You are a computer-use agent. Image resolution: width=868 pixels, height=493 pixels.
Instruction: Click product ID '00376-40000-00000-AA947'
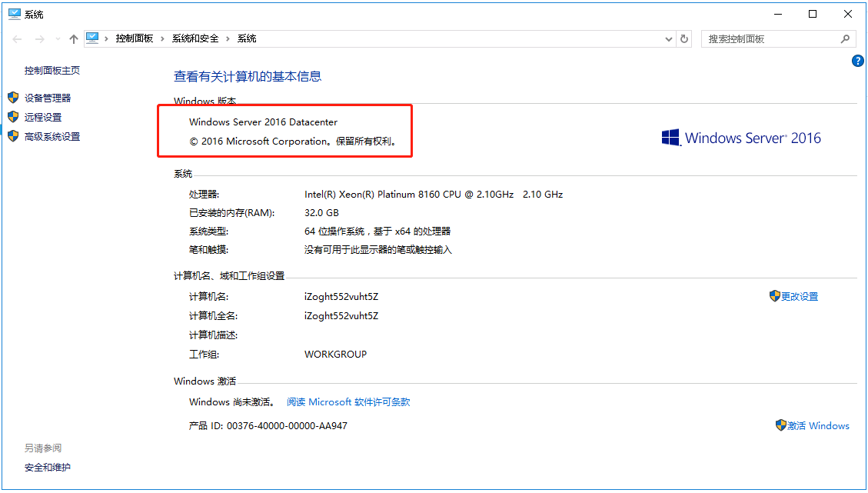pyautogui.click(x=288, y=426)
